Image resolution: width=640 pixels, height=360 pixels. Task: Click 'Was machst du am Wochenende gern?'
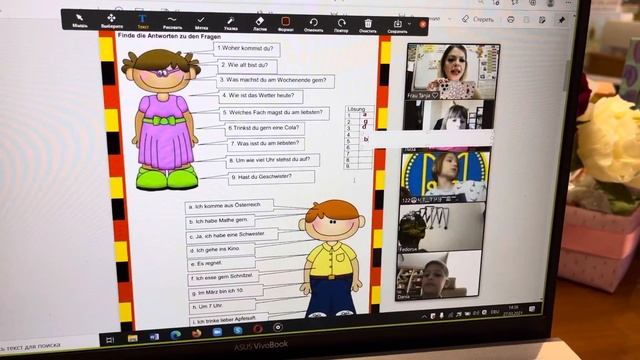pyautogui.click(x=276, y=80)
